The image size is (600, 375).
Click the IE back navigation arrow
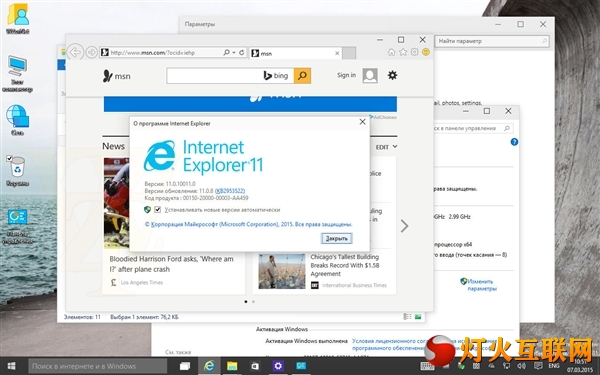[75, 52]
